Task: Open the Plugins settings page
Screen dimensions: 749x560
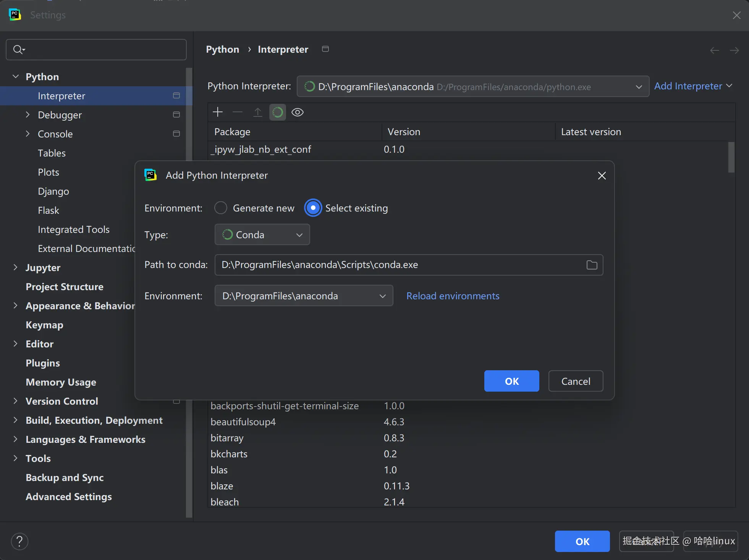Action: click(43, 363)
